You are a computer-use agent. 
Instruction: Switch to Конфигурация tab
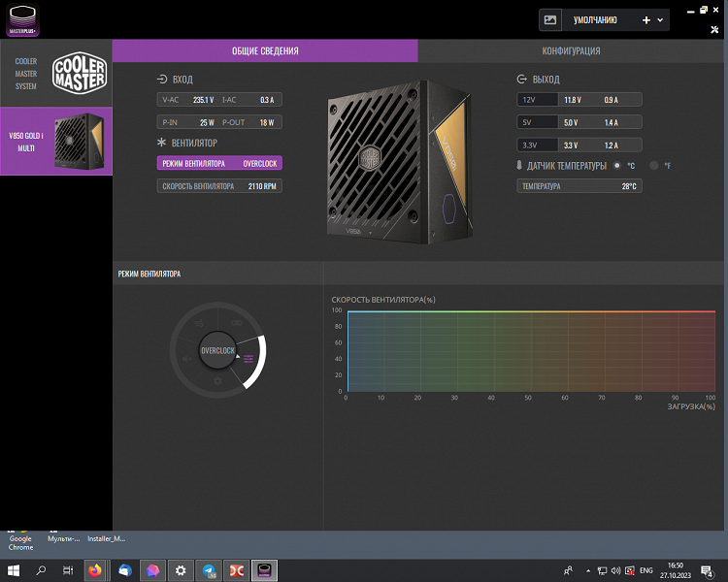pos(571,50)
